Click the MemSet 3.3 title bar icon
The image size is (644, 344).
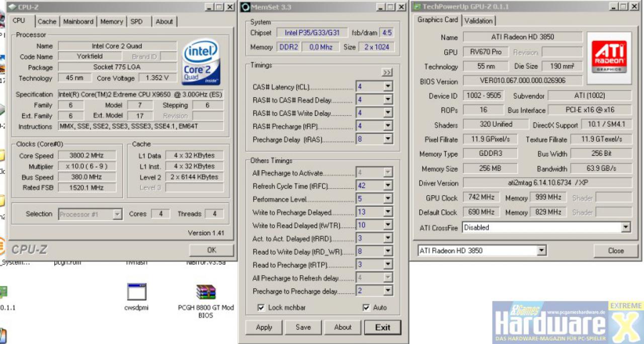(x=245, y=7)
